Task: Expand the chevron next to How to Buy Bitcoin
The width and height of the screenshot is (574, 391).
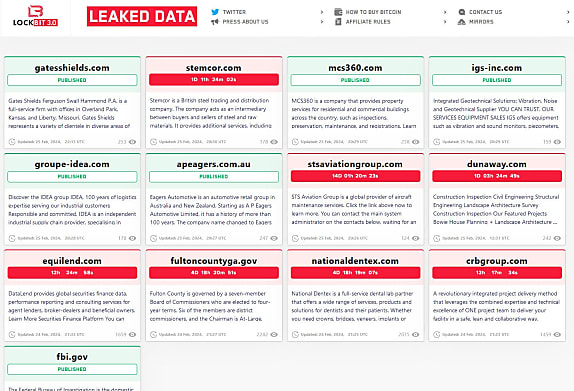Action: click(445, 12)
